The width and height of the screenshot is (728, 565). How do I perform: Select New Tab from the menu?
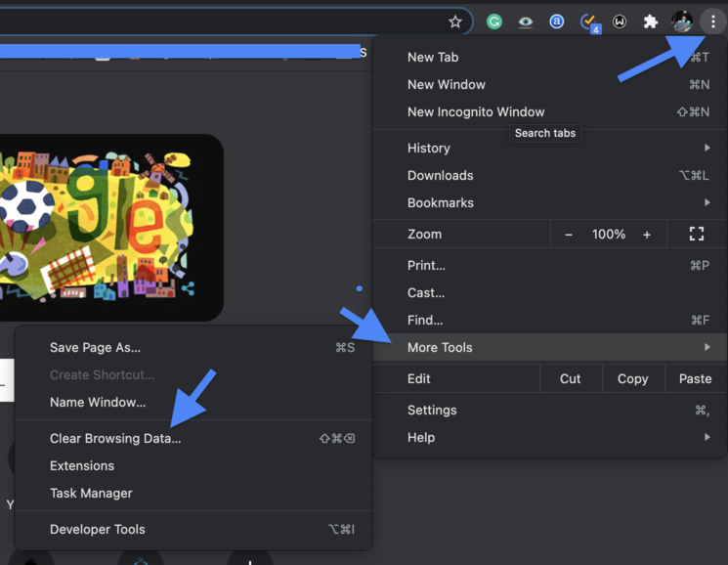pyautogui.click(x=550, y=57)
